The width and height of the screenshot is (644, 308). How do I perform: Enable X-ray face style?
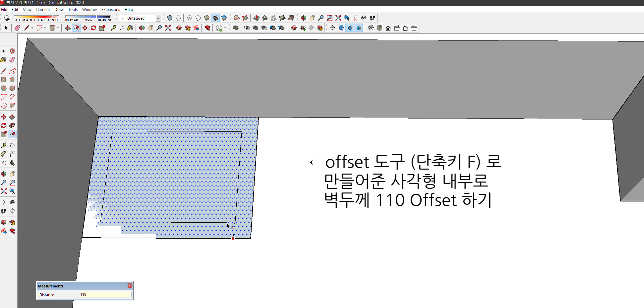pyautogui.click(x=169, y=18)
